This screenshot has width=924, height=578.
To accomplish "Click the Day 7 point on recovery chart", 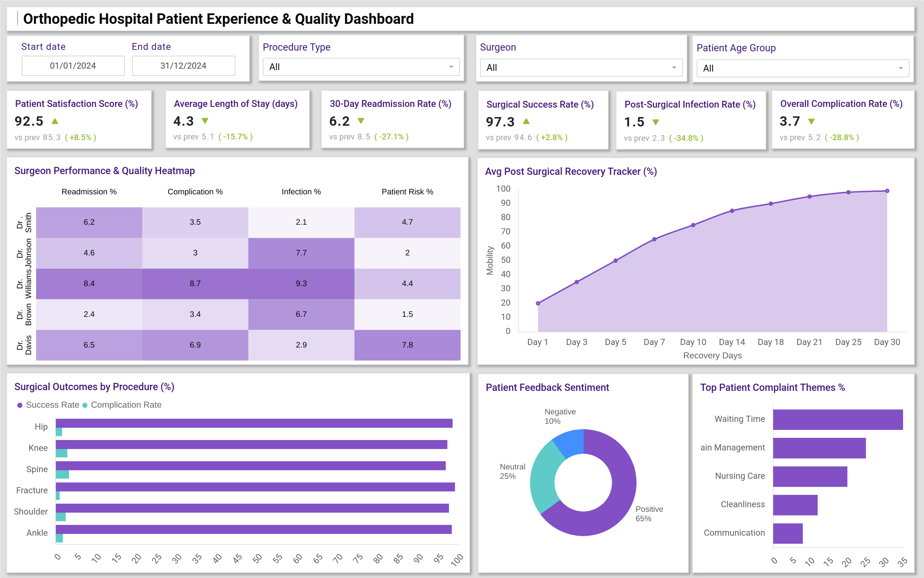I will tap(654, 239).
